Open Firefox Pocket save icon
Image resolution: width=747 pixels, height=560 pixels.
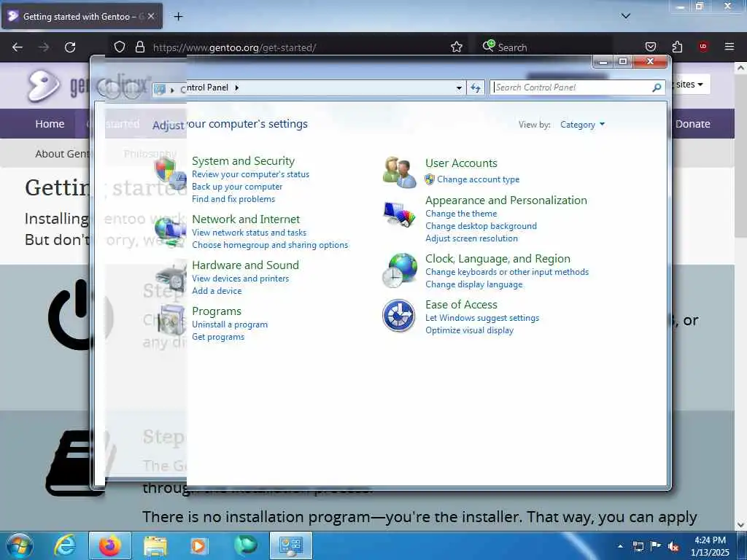click(650, 47)
